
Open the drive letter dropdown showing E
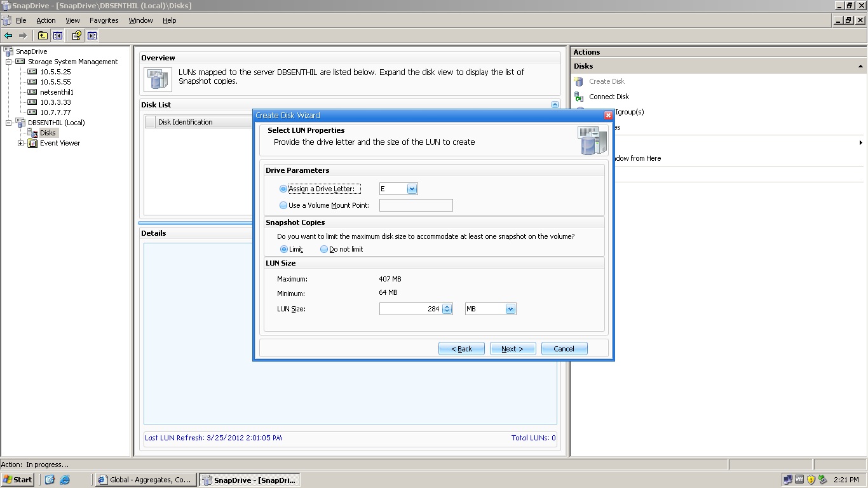click(x=412, y=189)
